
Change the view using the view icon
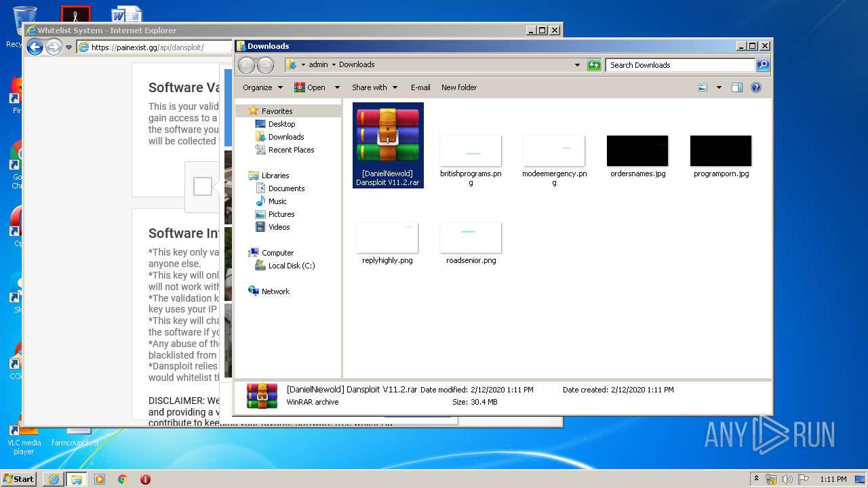point(703,87)
